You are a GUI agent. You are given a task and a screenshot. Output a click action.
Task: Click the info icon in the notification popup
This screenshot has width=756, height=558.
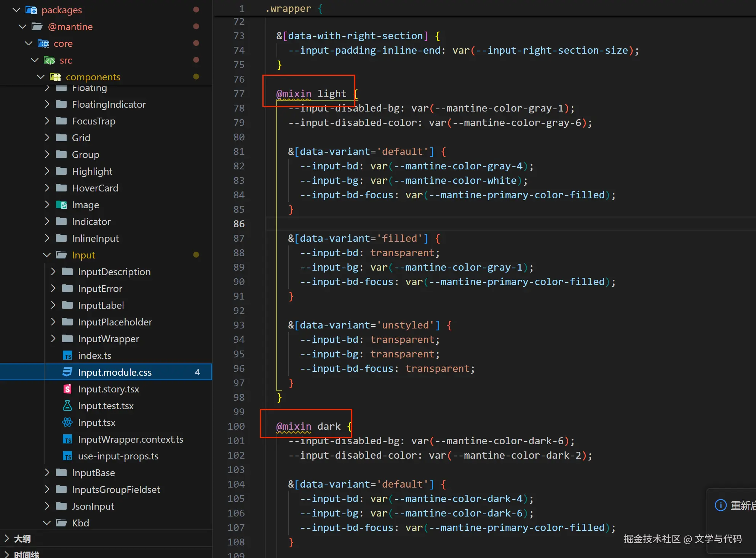721,505
